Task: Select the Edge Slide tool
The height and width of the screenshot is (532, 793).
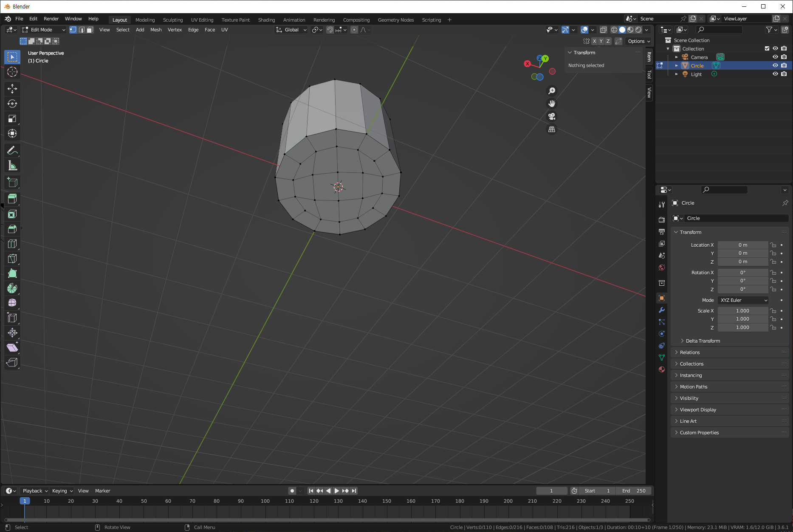Action: [x=12, y=318]
